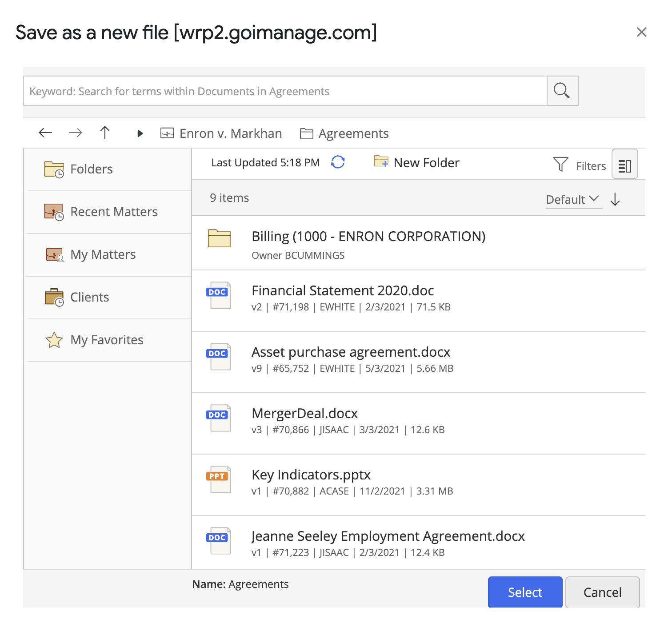Expand the breadcrumb path arrow

[x=140, y=133]
